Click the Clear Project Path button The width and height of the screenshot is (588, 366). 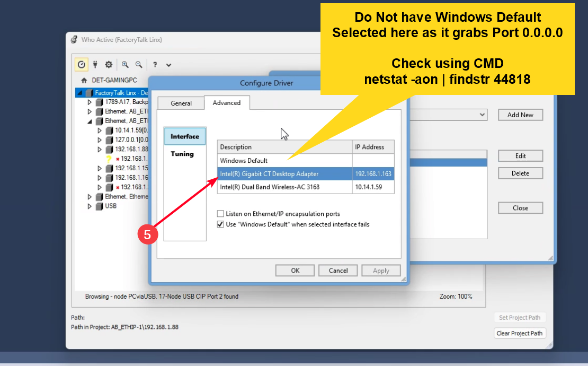(519, 333)
